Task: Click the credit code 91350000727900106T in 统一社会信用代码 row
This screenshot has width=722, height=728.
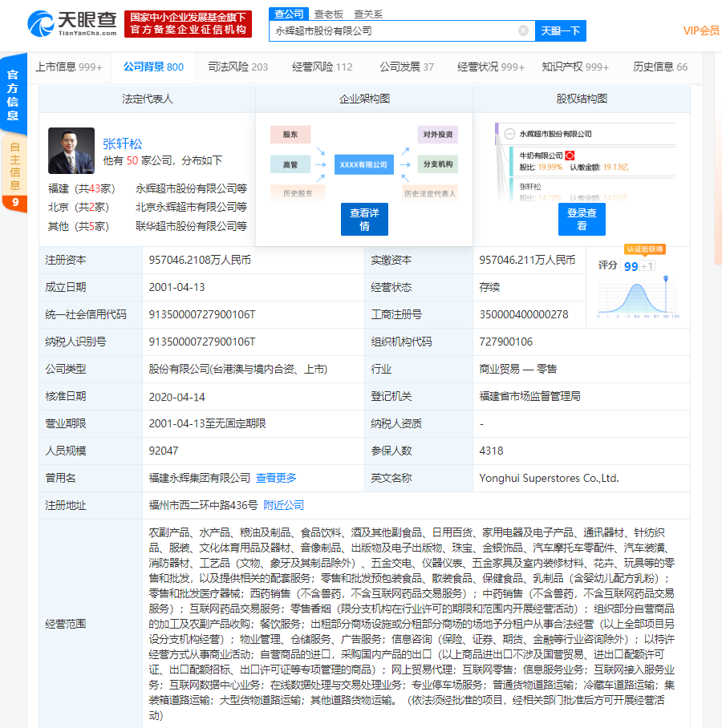Action: 202,314
